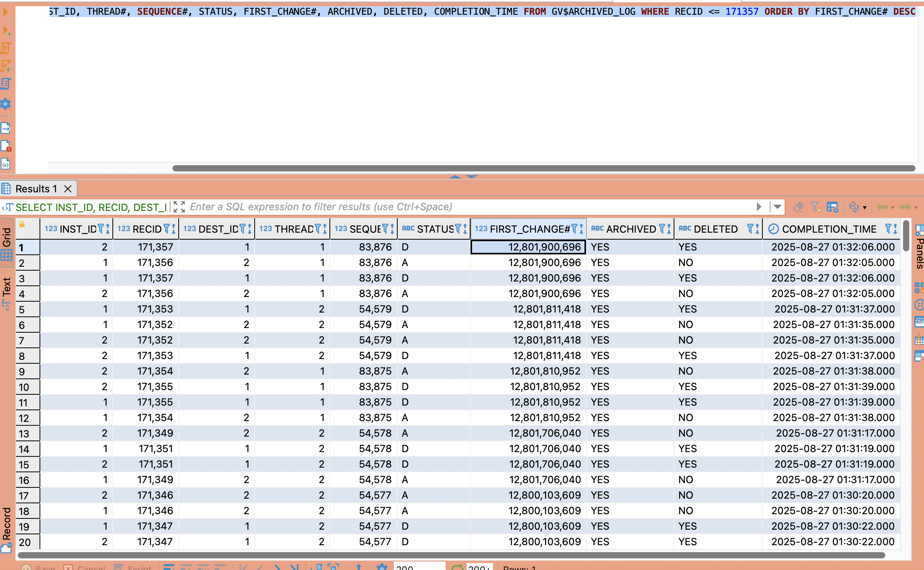924x570 pixels.
Task: Execute SQL script icon in left toolbar
Action: pyautogui.click(x=6, y=48)
